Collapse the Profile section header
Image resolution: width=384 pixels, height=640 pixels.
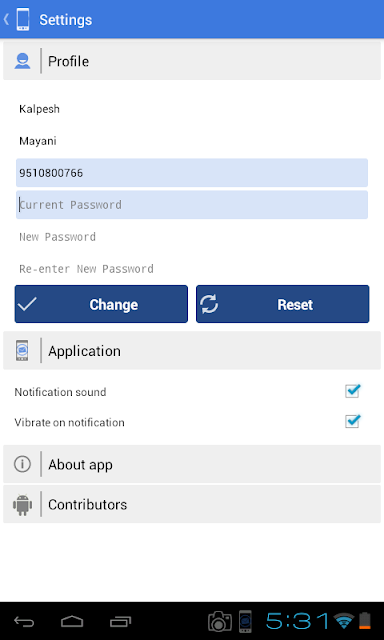[192, 61]
